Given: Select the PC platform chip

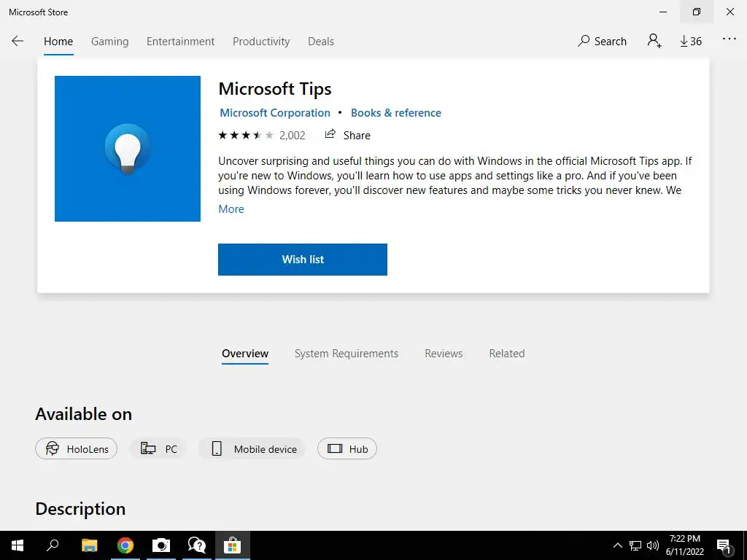Looking at the screenshot, I should pos(158,448).
